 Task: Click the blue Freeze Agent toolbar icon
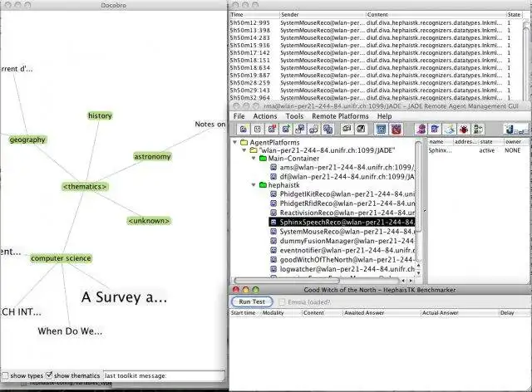(381, 130)
